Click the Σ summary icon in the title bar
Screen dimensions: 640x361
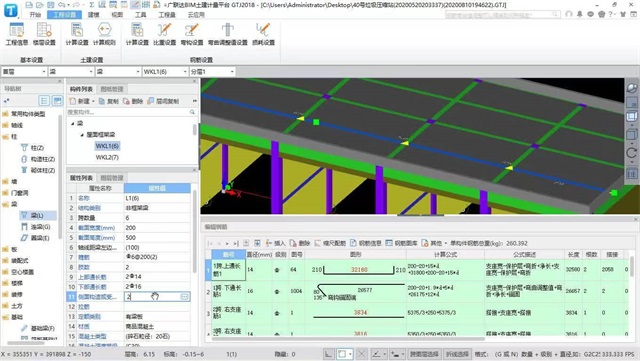click(x=91, y=5)
